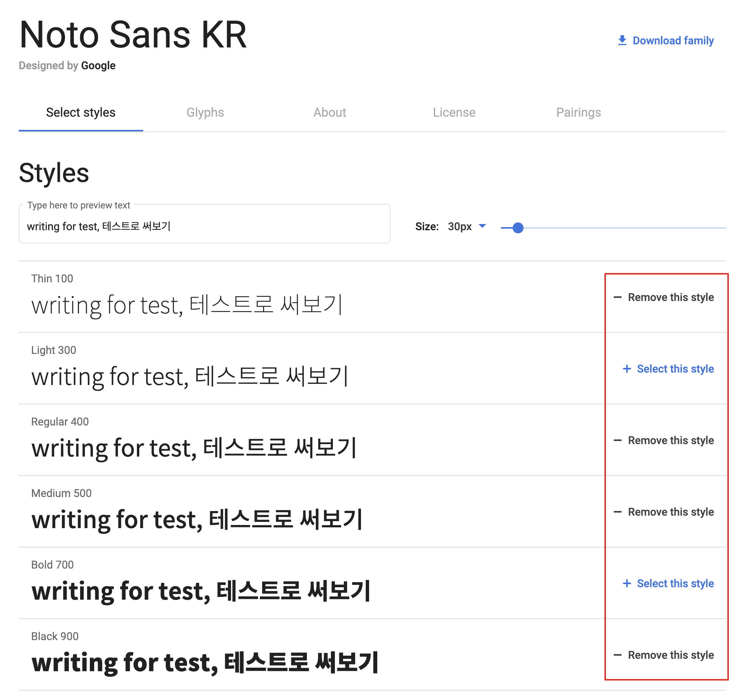The height and width of the screenshot is (700, 739).
Task: Remove the Medium 500 style
Action: 664,512
